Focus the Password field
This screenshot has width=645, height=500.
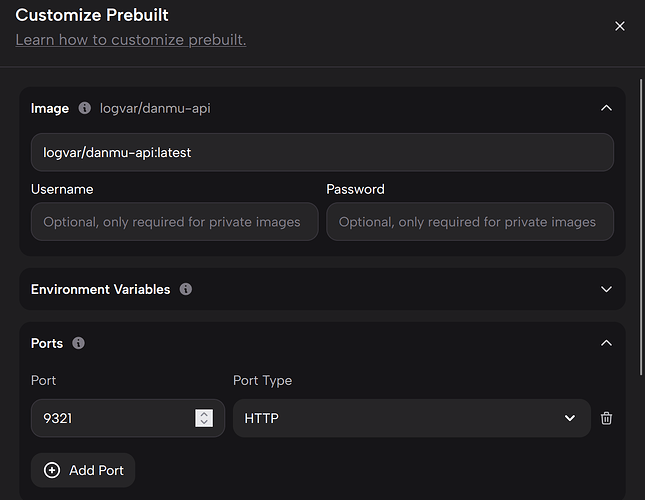[469, 222]
